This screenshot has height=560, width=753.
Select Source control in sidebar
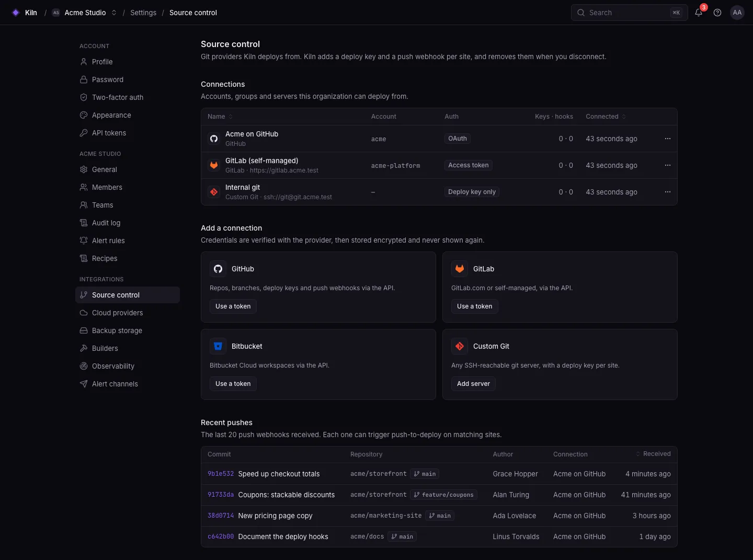(x=128, y=295)
